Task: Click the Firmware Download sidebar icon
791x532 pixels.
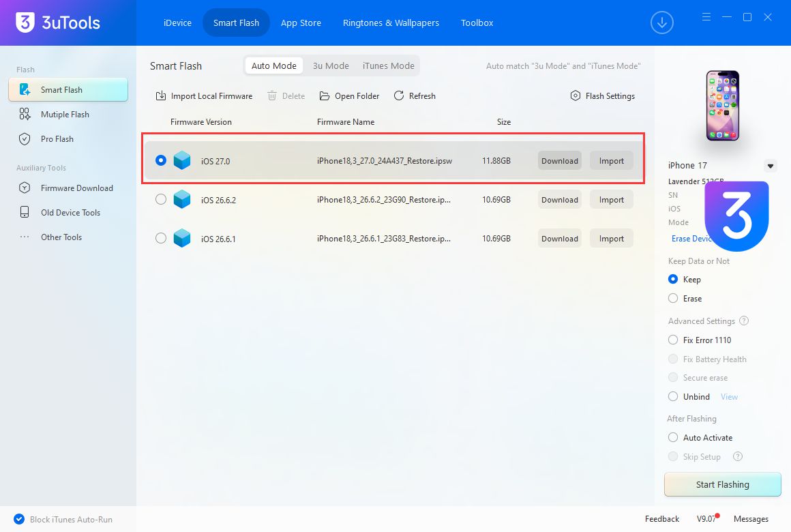Action: pyautogui.click(x=25, y=188)
